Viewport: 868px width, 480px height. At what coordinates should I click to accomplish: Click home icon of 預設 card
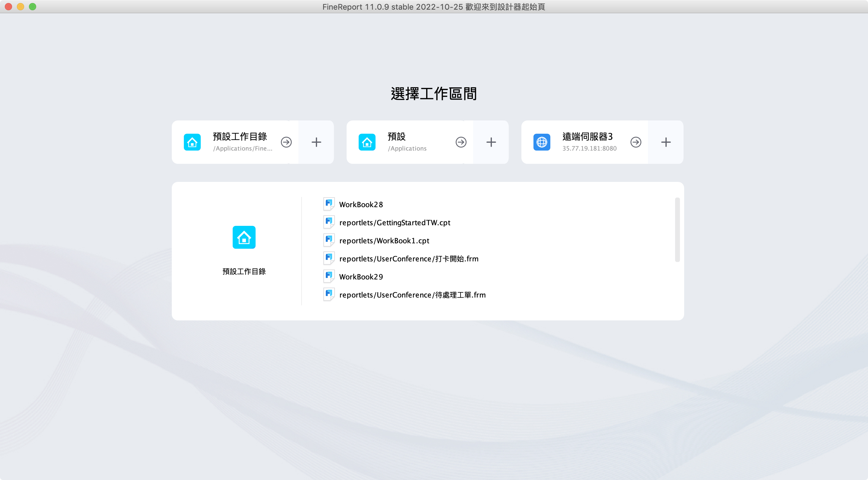tap(367, 142)
